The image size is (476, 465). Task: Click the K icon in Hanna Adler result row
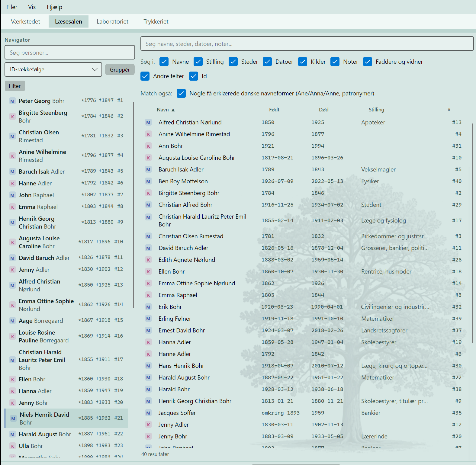pyautogui.click(x=148, y=342)
